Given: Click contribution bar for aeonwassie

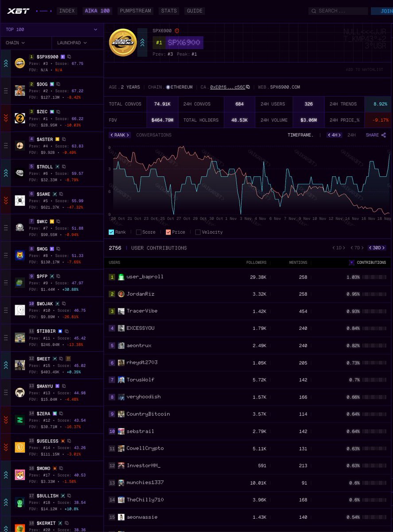Looking at the screenshot, I should pyautogui.click(x=374, y=517).
